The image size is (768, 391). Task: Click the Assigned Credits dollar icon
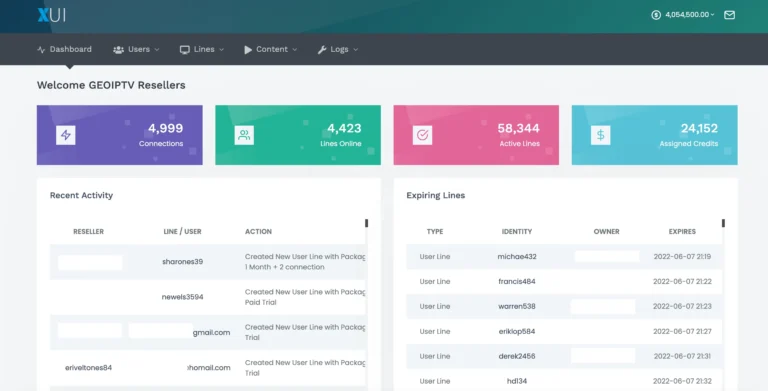pos(600,135)
